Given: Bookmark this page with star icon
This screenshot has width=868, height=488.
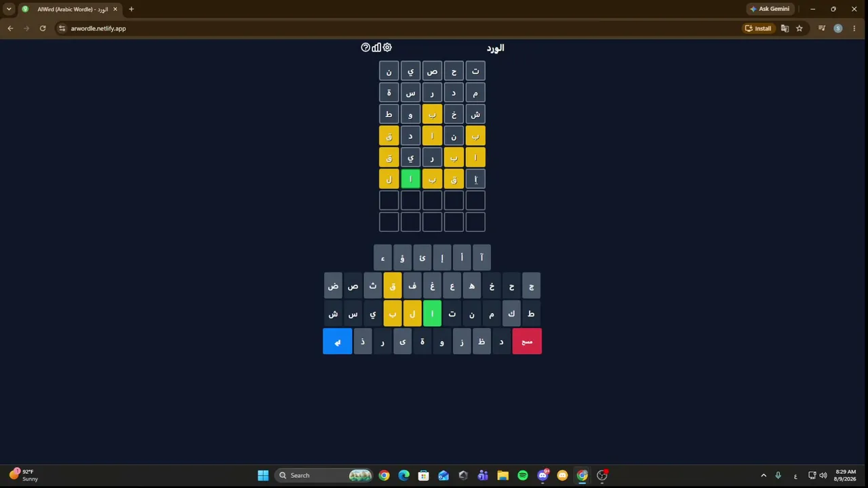Looking at the screenshot, I should pos(800,28).
